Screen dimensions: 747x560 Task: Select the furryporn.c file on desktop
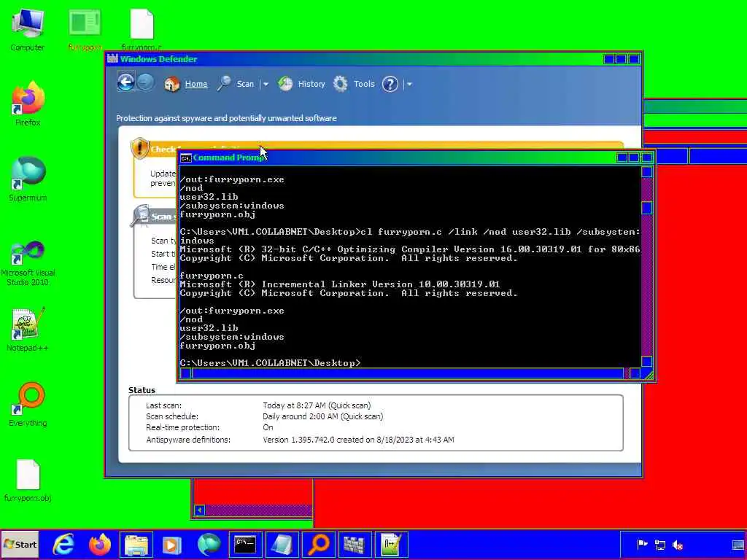click(142, 29)
